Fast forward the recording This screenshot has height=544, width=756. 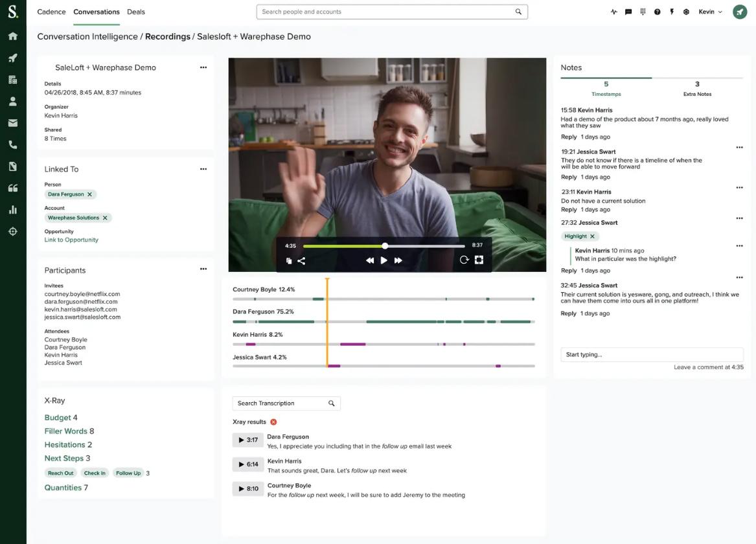coord(398,260)
